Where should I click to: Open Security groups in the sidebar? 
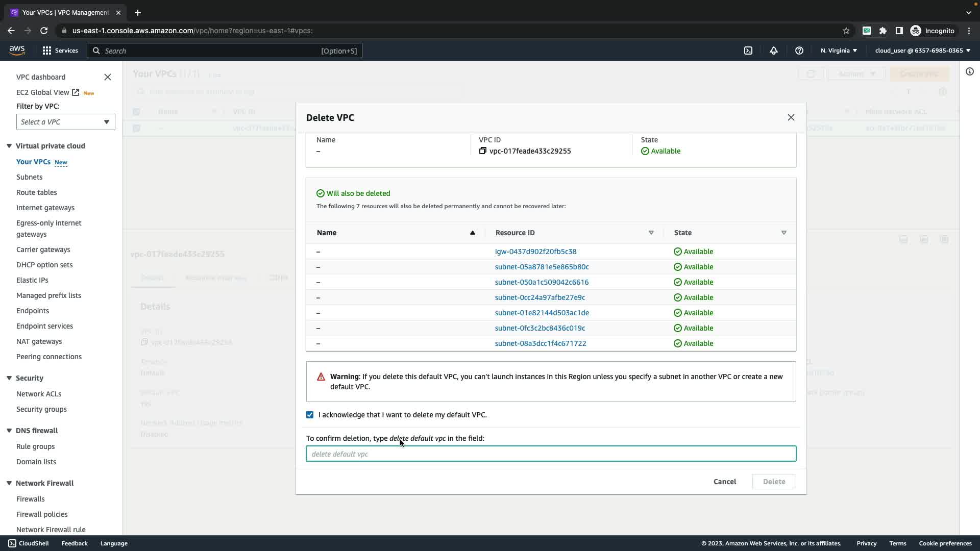(41, 409)
